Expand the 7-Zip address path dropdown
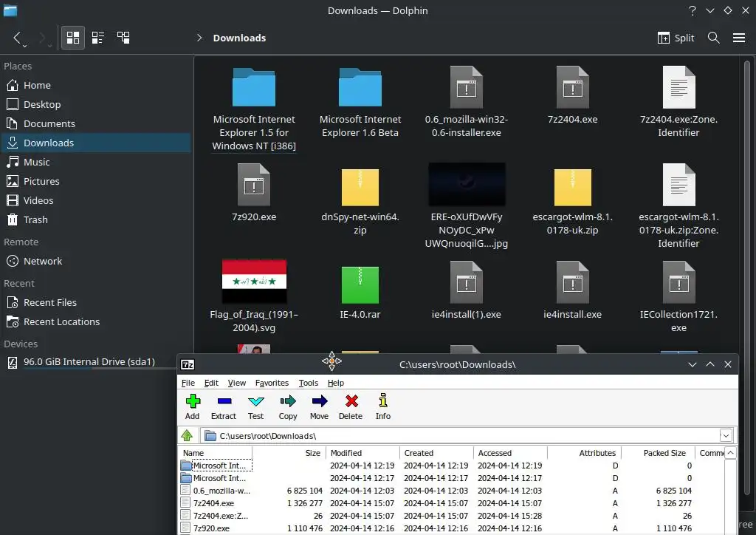Viewport: 756px width, 535px height. click(726, 436)
